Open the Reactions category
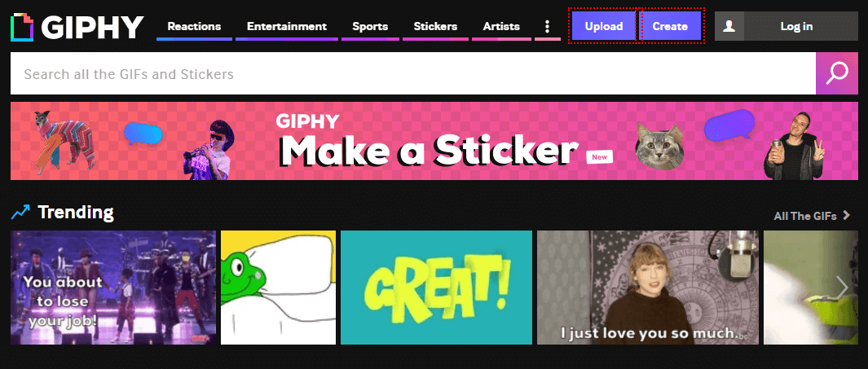Image resolution: width=868 pixels, height=369 pixels. (x=194, y=27)
